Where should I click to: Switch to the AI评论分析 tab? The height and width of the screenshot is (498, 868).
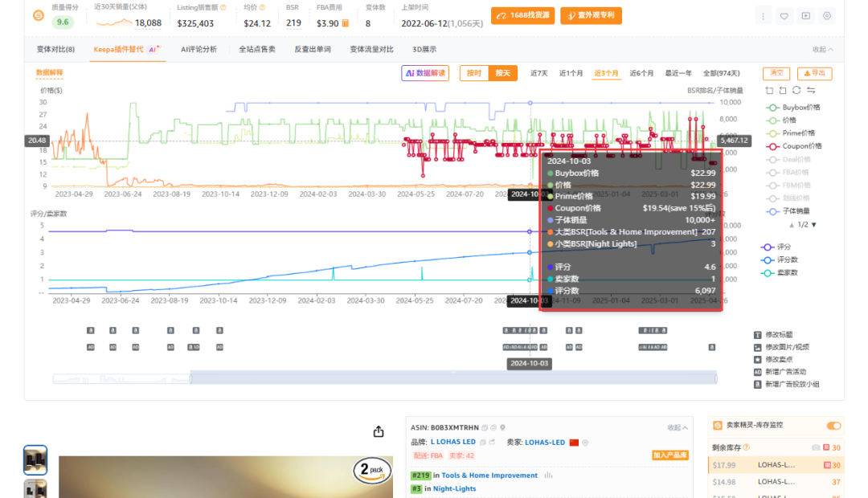(199, 50)
